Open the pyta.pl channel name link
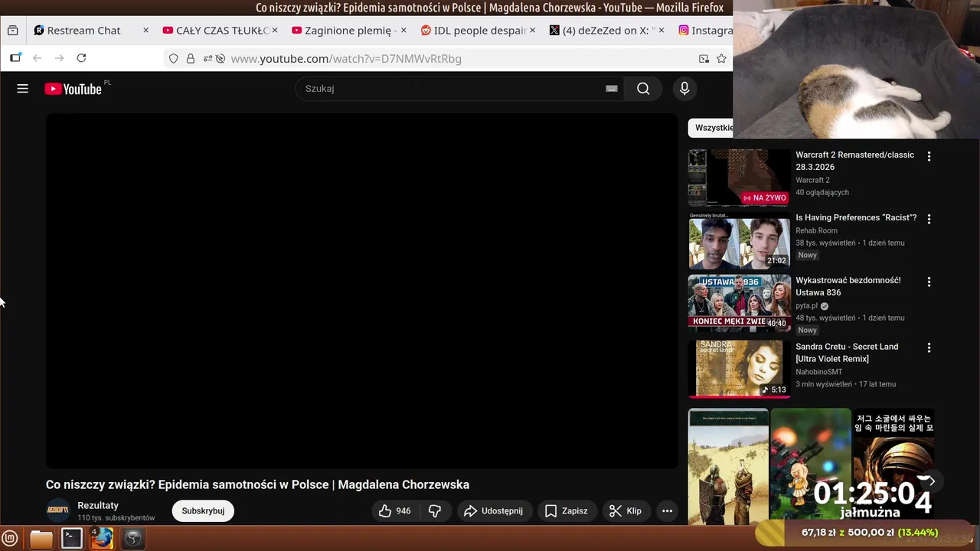The image size is (980, 551). 807,305
